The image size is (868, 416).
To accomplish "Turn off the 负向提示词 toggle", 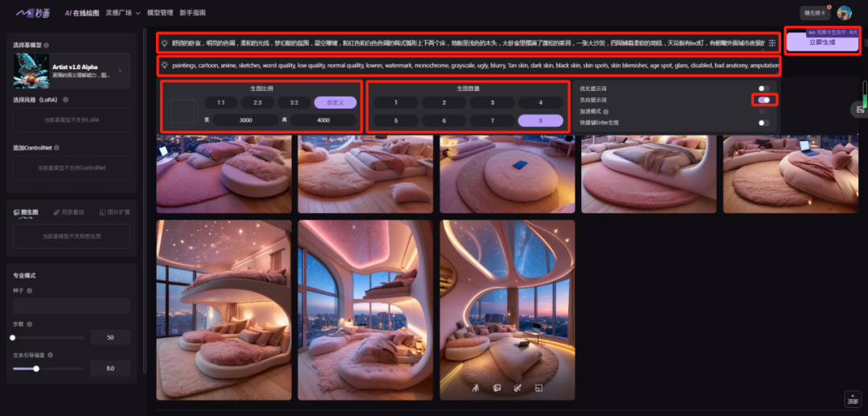I will pos(764,100).
